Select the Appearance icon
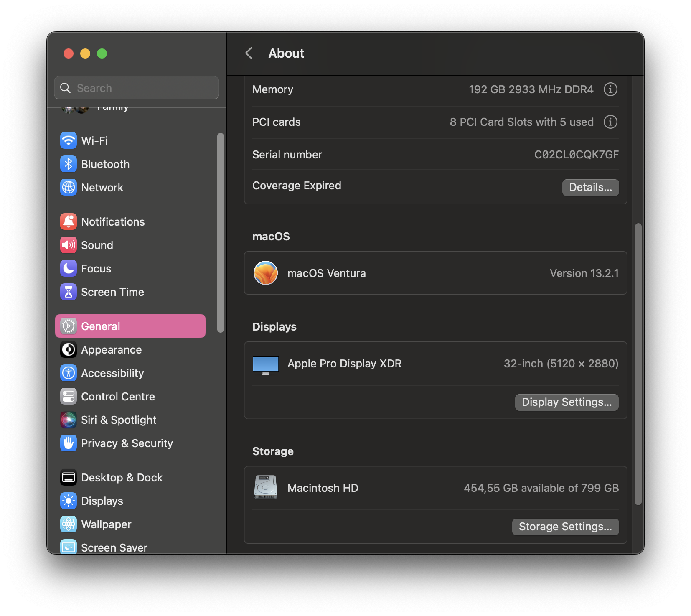 tap(69, 349)
